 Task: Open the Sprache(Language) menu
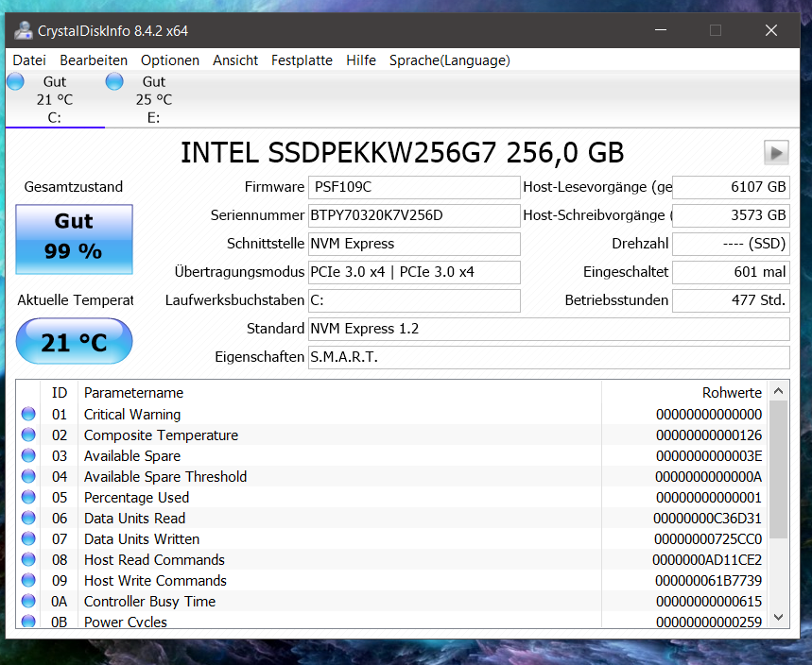450,60
